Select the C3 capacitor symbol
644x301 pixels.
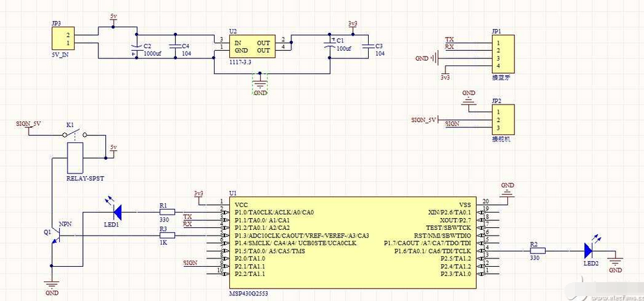point(369,46)
